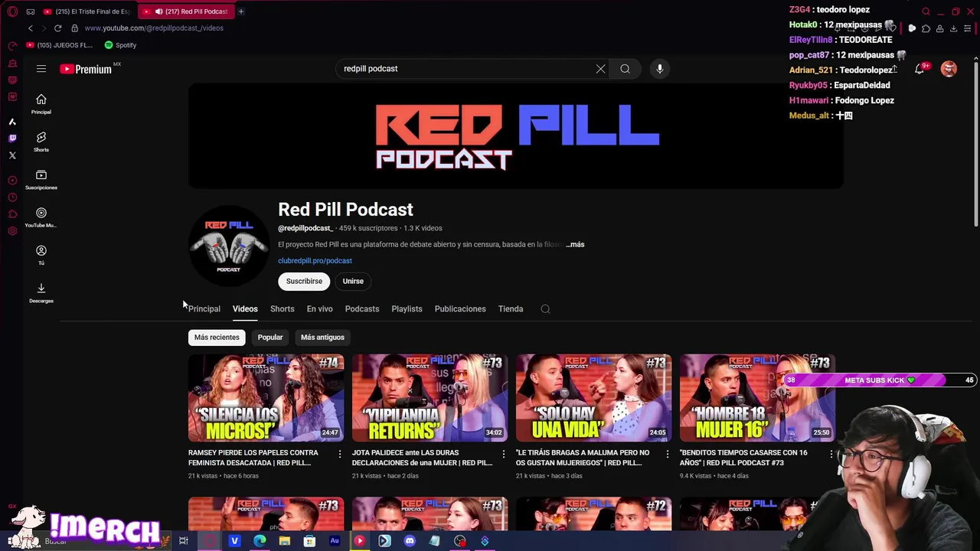Click the site padlock security icon
980x551 pixels.
[x=74, y=28]
